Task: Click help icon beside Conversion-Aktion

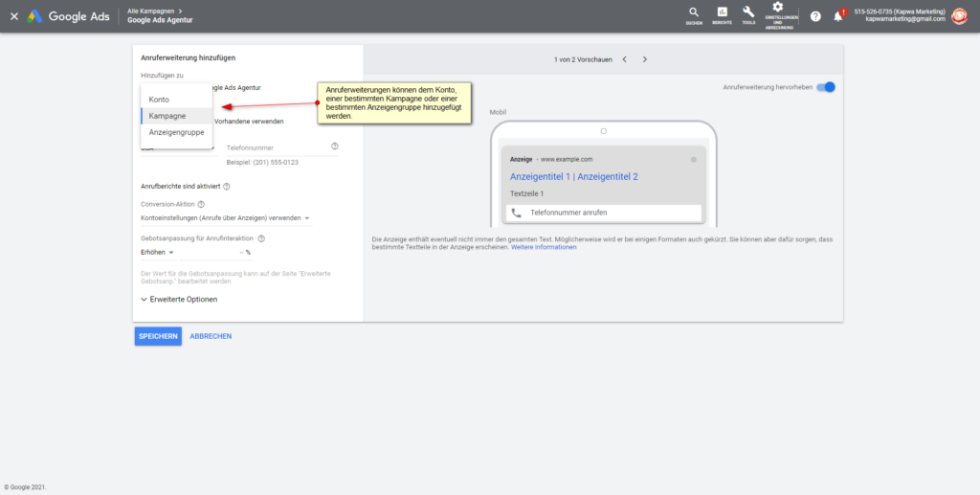Action: click(201, 204)
